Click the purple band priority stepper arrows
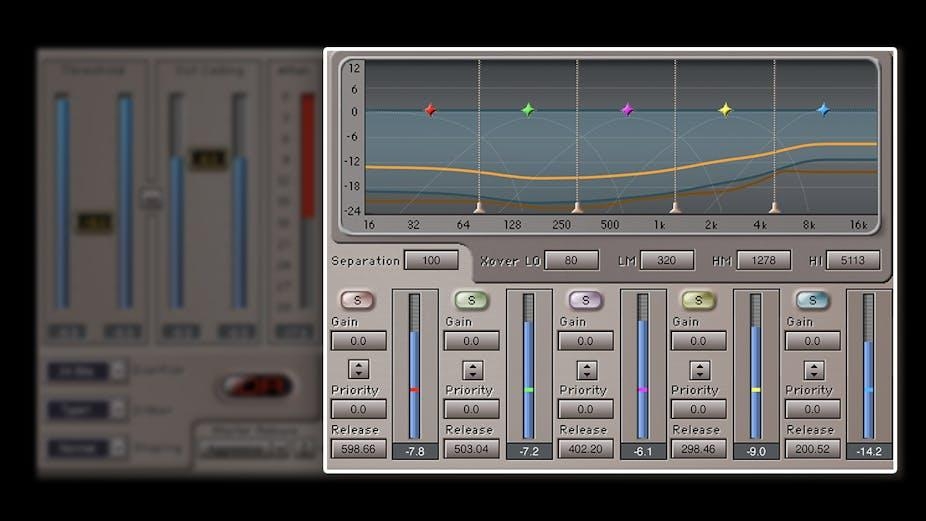The image size is (926, 521). click(586, 369)
